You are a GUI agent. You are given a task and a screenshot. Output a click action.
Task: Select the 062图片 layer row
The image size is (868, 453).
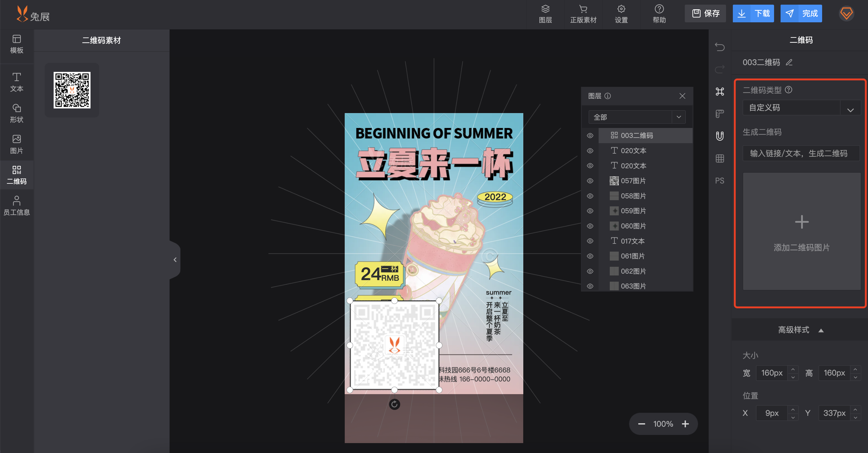(645, 271)
